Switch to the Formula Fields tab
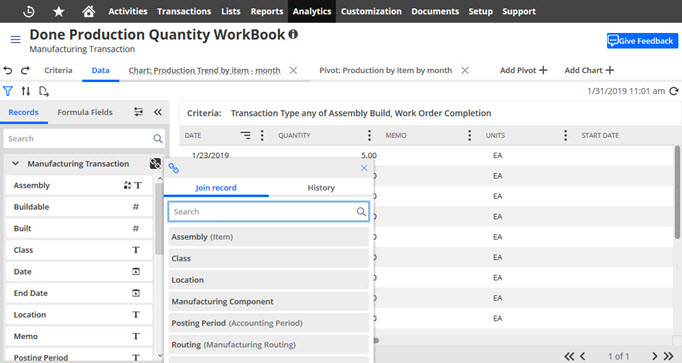The height and width of the screenshot is (363, 682). 85,112
